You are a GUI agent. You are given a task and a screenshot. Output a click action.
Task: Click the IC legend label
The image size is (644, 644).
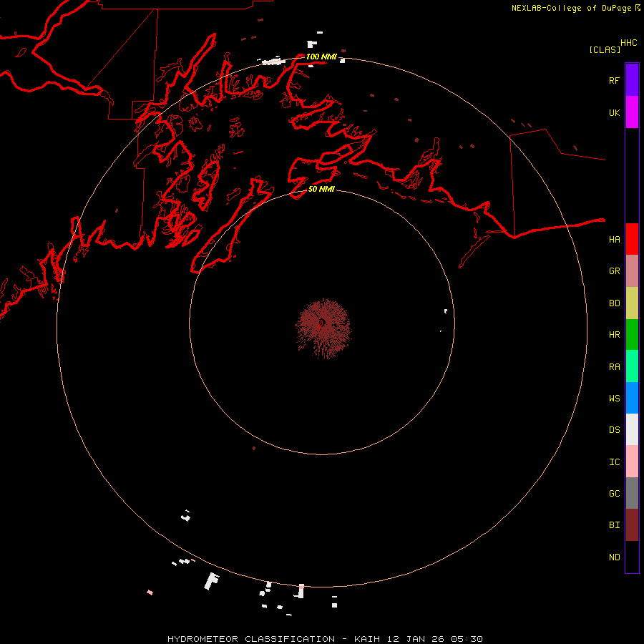coord(614,462)
